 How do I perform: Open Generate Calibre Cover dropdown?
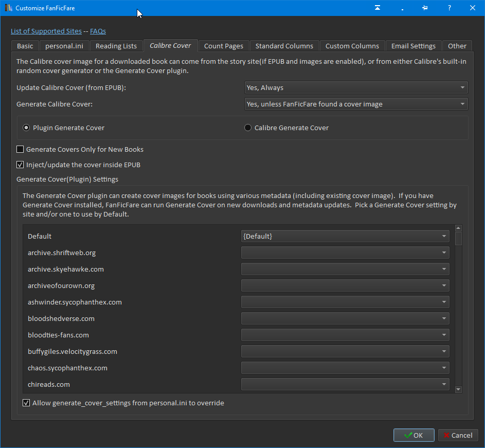click(356, 104)
